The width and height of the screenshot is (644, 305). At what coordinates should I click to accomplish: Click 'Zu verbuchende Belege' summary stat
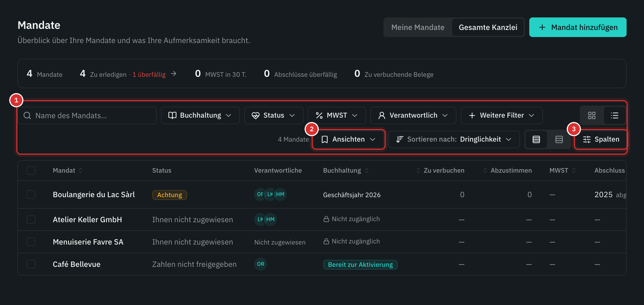click(394, 74)
